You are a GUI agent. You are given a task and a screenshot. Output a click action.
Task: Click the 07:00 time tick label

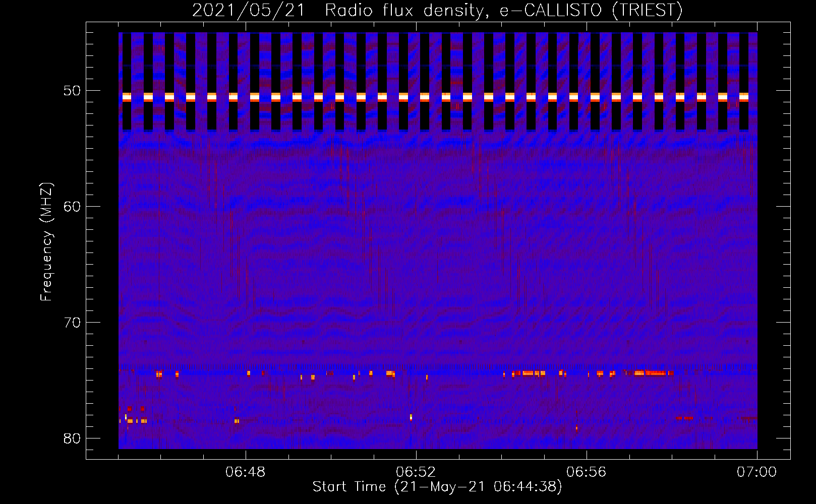tap(757, 472)
